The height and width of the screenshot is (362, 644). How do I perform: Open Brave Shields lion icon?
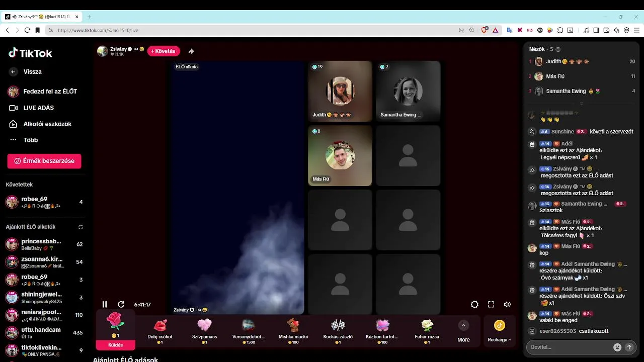[x=485, y=30]
